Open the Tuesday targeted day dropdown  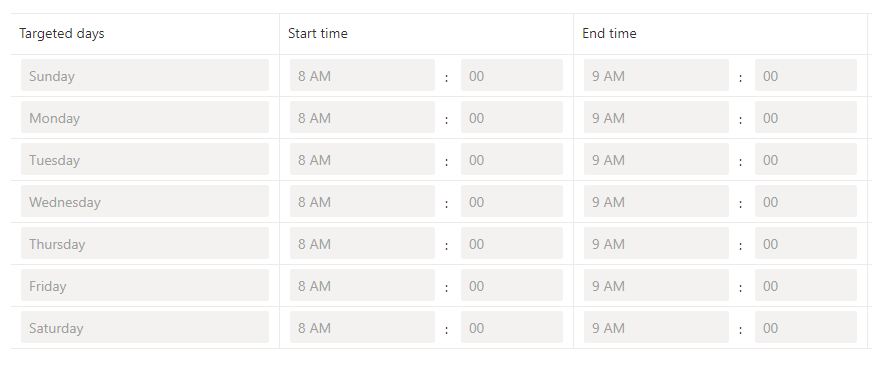pyautogui.click(x=145, y=159)
